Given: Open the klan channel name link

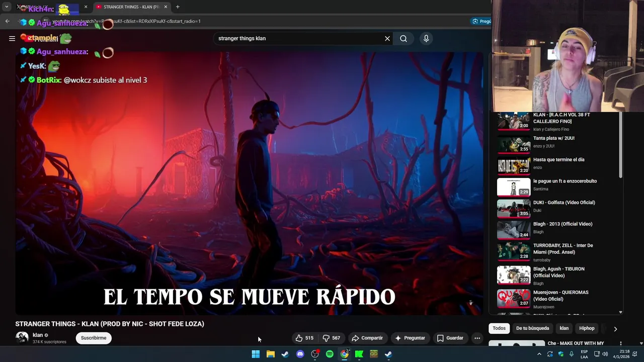Looking at the screenshot, I should 38,335.
